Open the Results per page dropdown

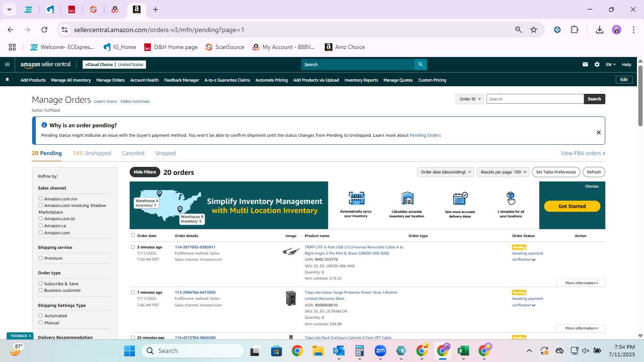click(503, 172)
